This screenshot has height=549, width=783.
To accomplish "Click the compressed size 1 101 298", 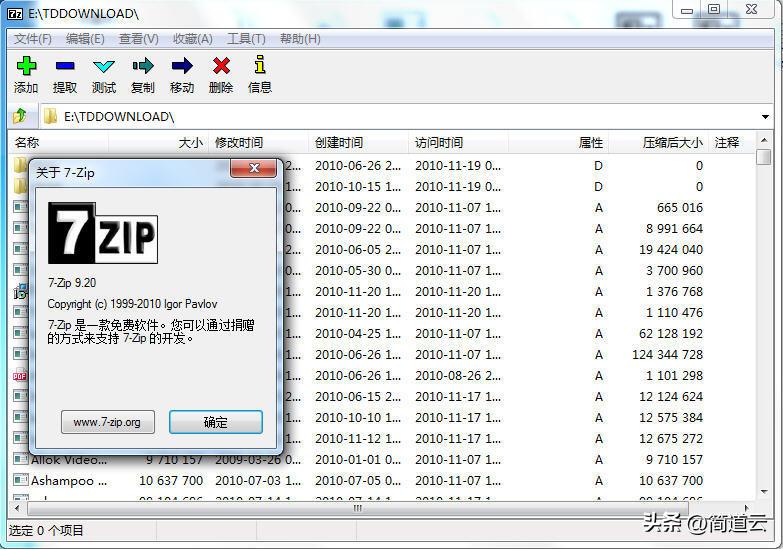I will point(674,375).
